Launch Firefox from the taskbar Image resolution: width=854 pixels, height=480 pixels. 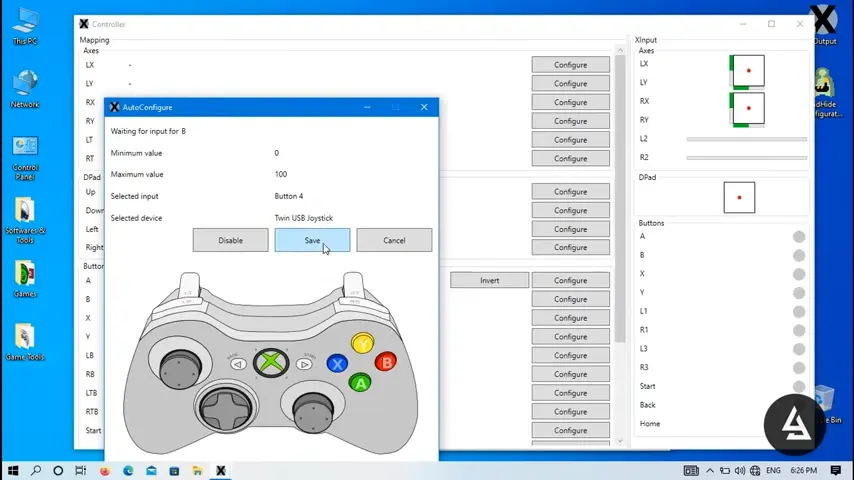[x=105, y=470]
